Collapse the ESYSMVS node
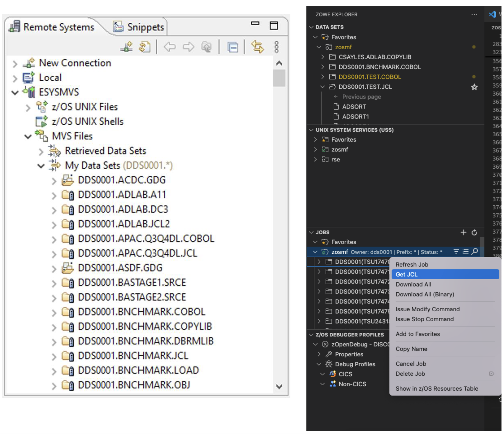This screenshot has height=434, width=504. (x=15, y=93)
